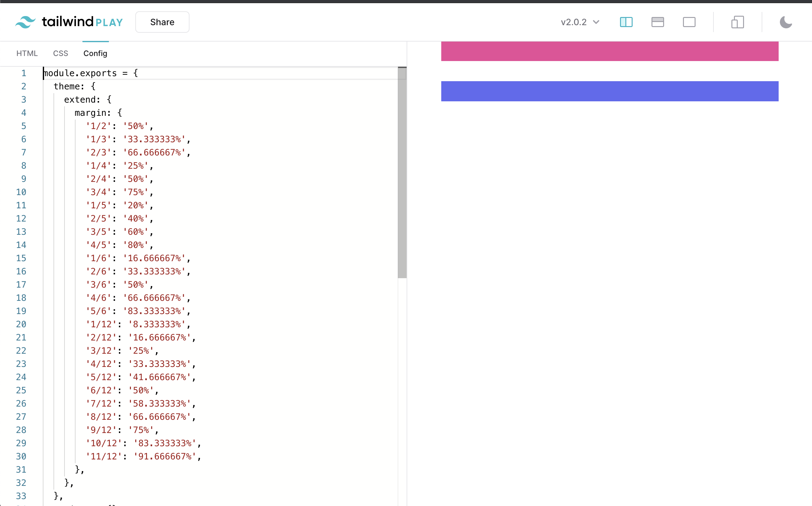Click the pink bar in preview

coord(610,51)
